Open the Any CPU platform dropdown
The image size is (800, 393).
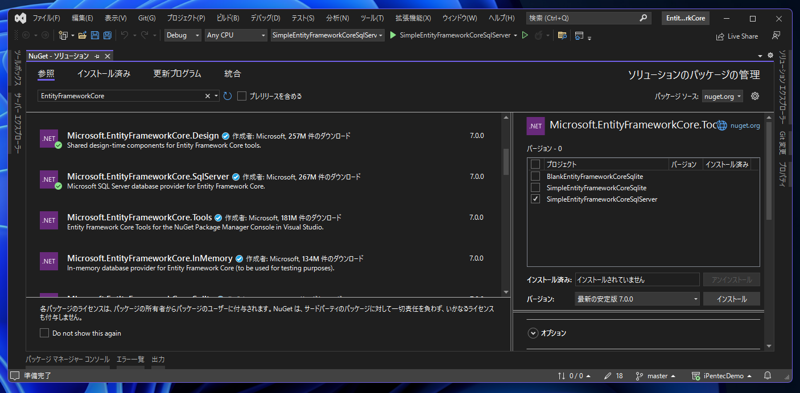click(236, 36)
